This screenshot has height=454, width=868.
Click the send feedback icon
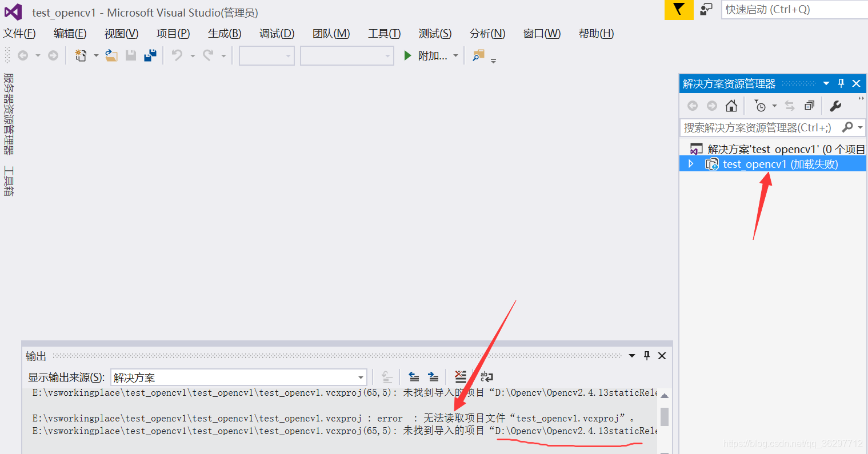click(707, 9)
